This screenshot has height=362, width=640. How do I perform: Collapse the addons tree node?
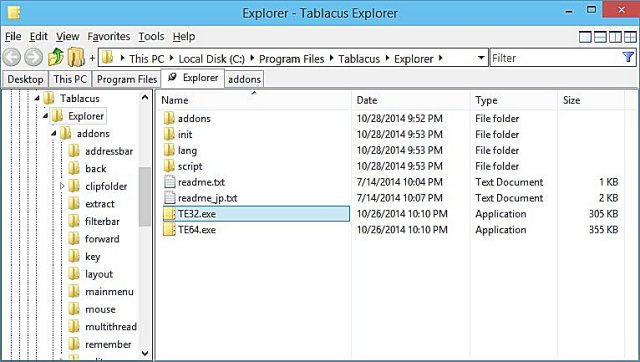pos(53,133)
